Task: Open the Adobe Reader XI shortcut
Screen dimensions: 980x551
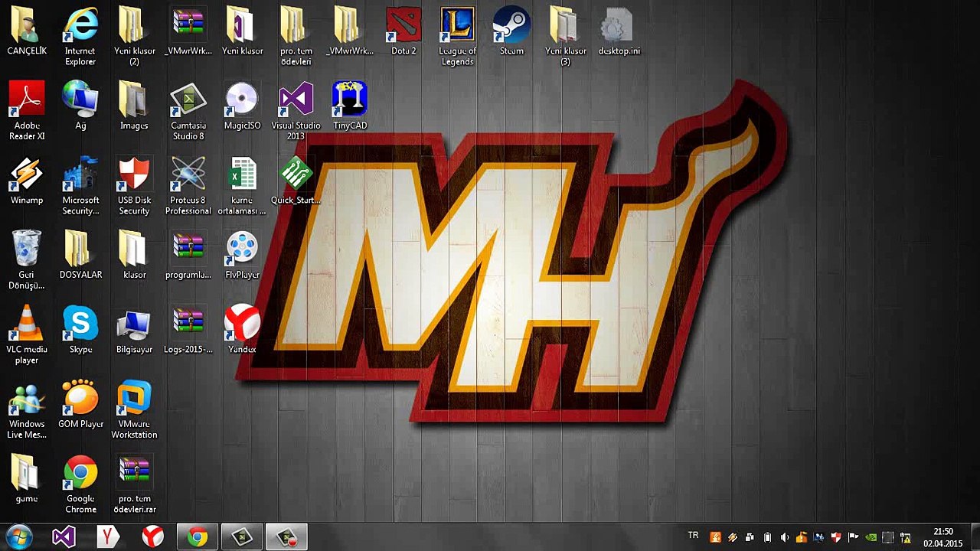Action: 27,111
